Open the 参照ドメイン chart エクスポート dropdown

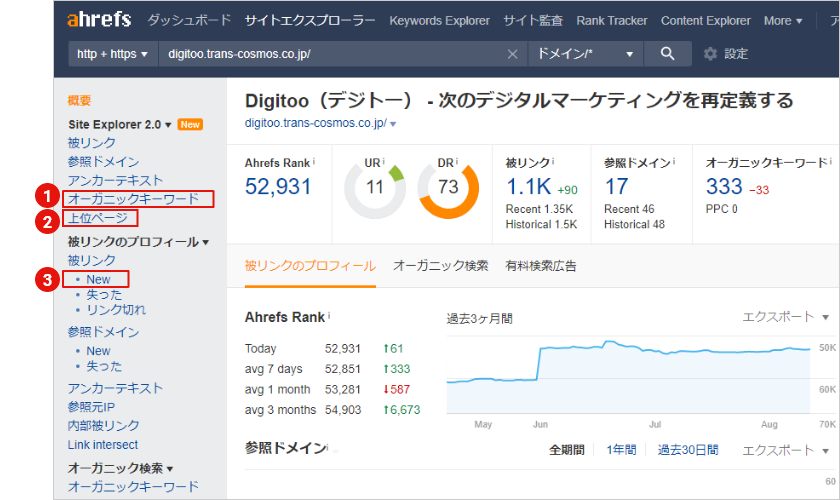coord(785,451)
